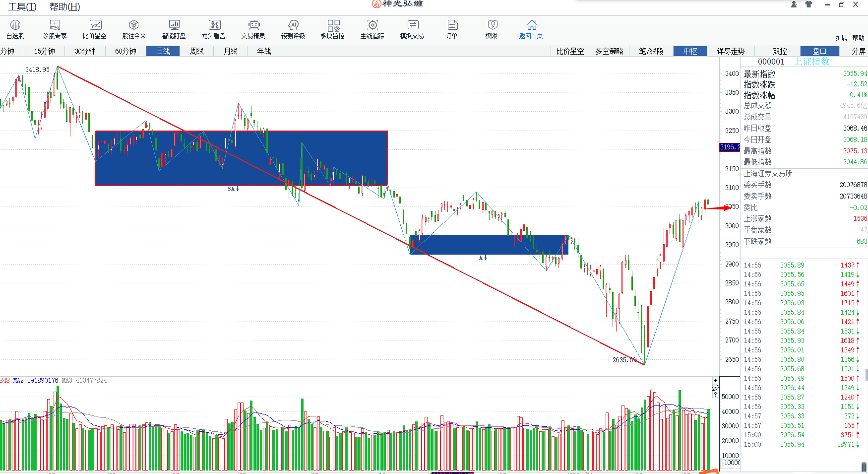Click the 上海证券交易所 label

click(768, 173)
